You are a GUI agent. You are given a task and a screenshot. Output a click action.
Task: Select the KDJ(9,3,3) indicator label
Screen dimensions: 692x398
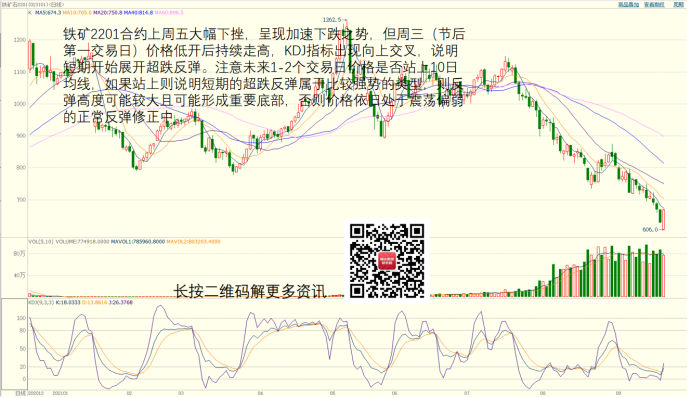click(x=41, y=303)
